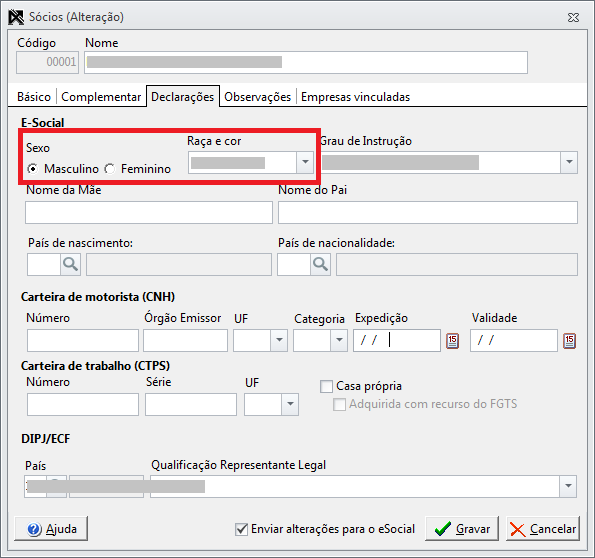The image size is (595, 558).
Task: Select the Feminino radio button
Action: pyautogui.click(x=110, y=169)
